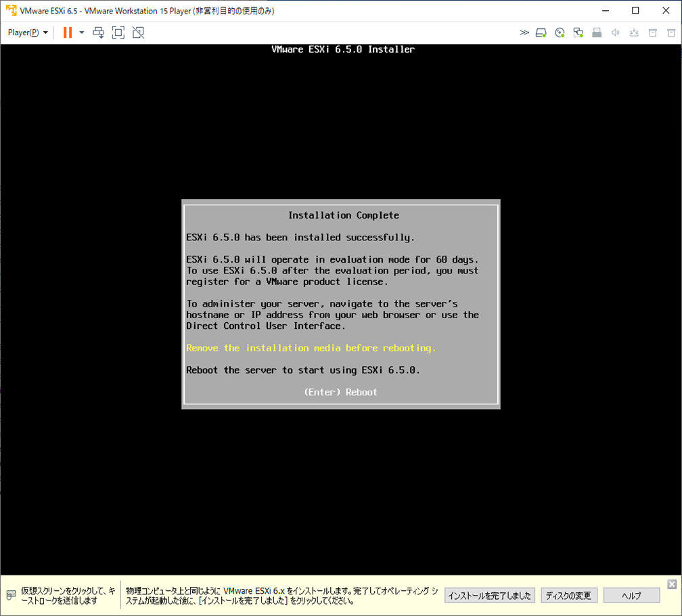Click the keyboard icon in hint bar
This screenshot has width=682, height=616.
12,595
